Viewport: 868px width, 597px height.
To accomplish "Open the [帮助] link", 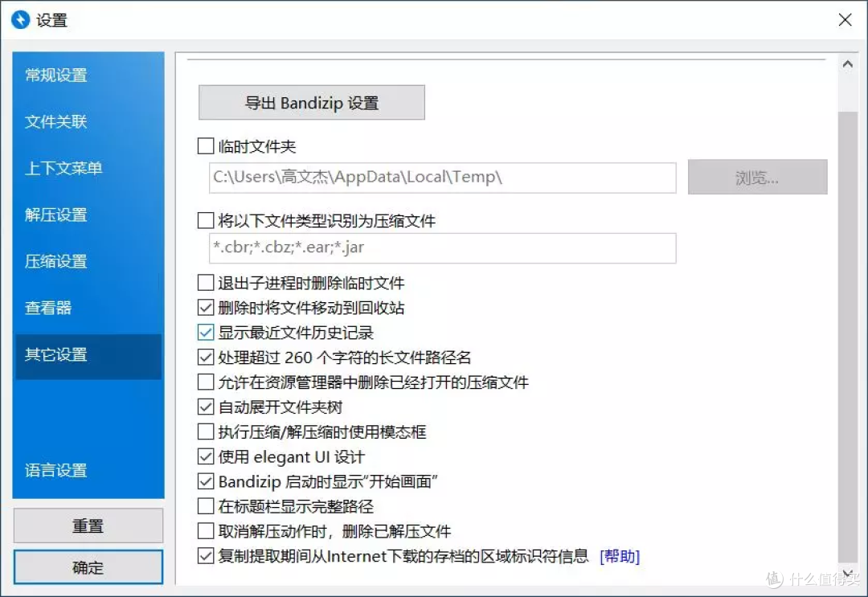I will (x=620, y=557).
